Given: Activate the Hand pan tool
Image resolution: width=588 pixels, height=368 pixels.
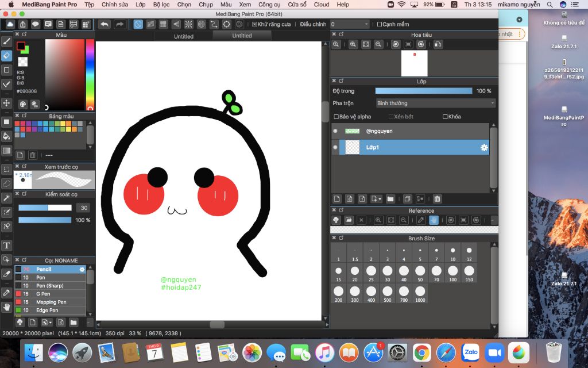Looking at the screenshot, I should [6, 307].
